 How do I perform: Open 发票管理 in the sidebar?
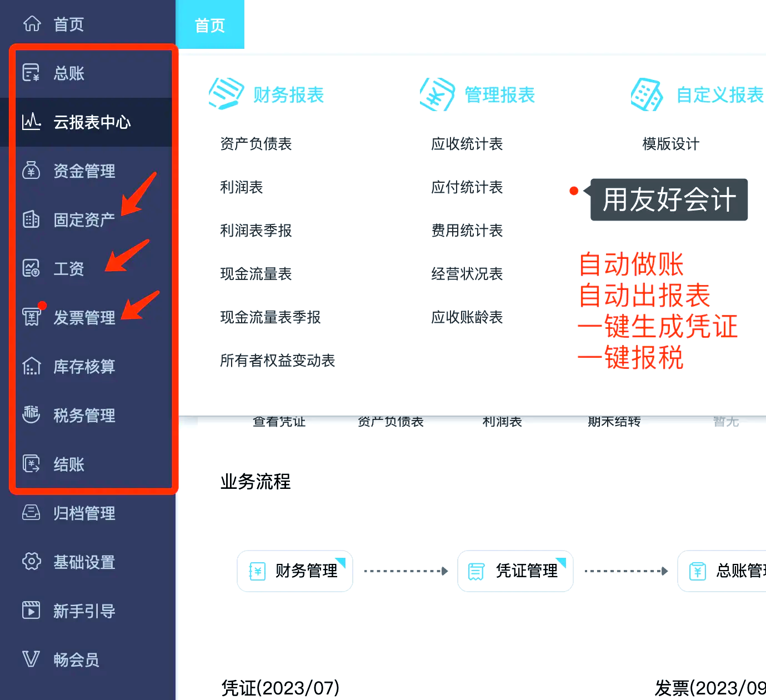click(x=88, y=317)
